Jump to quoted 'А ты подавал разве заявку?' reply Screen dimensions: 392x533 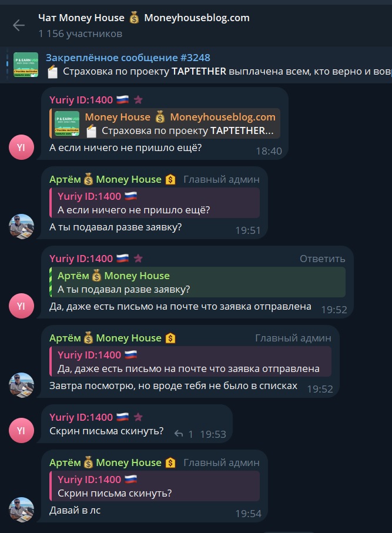pos(197,282)
